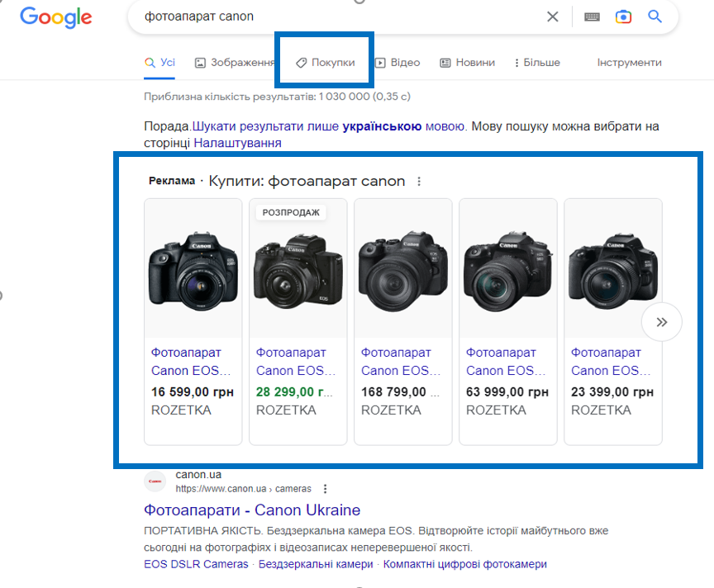Search by image with camera icon

pos(623,17)
